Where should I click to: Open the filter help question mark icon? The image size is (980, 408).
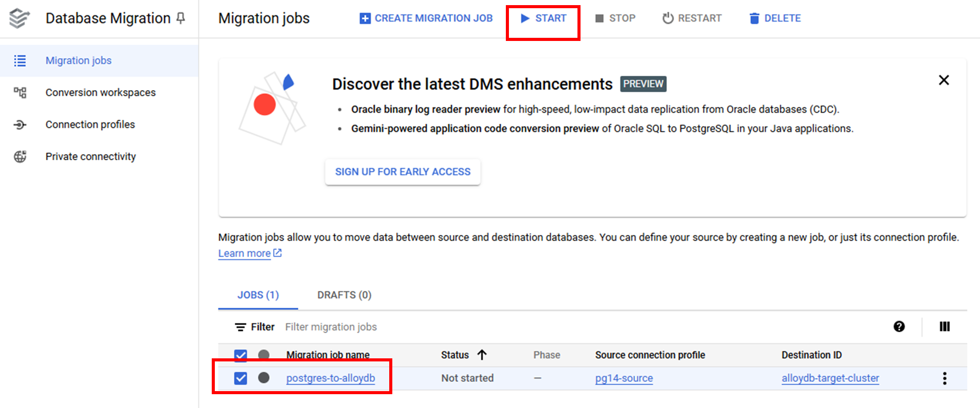click(x=899, y=327)
